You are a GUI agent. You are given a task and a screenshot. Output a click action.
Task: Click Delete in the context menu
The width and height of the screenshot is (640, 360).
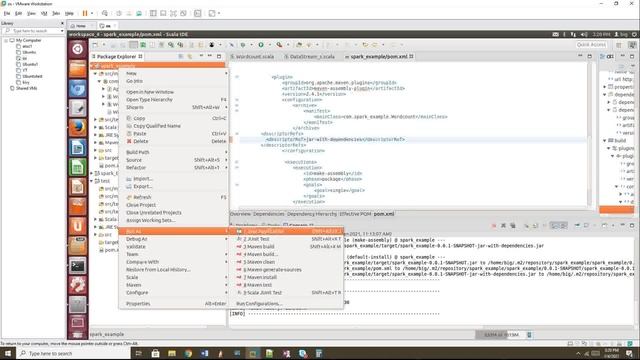173,141
